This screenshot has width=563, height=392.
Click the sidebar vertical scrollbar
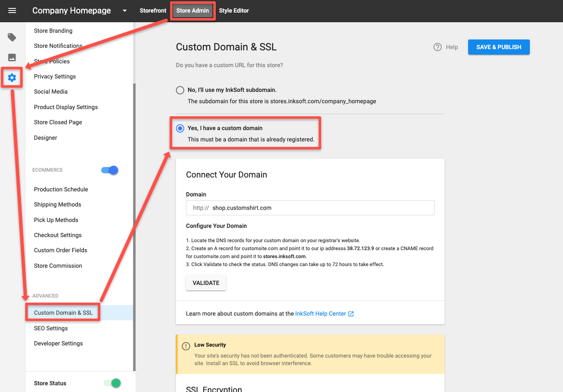[134, 227]
